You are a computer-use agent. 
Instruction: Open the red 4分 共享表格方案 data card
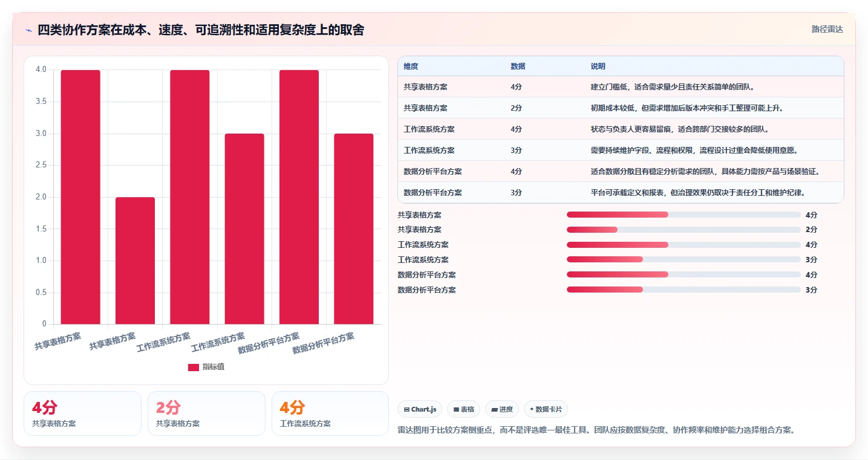click(x=82, y=413)
